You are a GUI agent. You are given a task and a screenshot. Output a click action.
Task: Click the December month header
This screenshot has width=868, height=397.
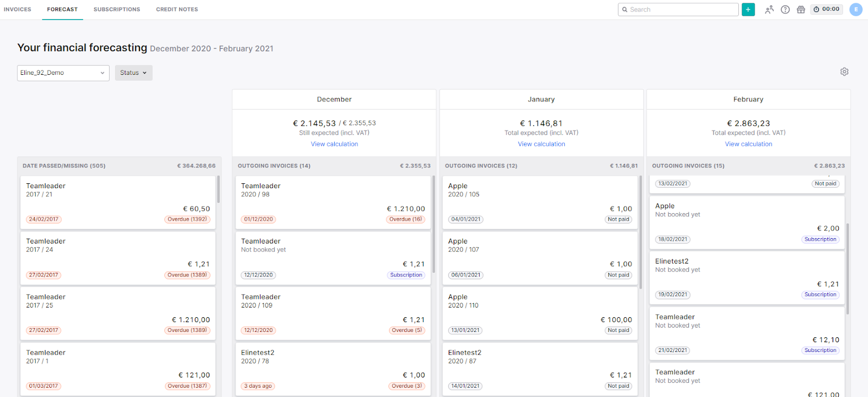click(334, 99)
